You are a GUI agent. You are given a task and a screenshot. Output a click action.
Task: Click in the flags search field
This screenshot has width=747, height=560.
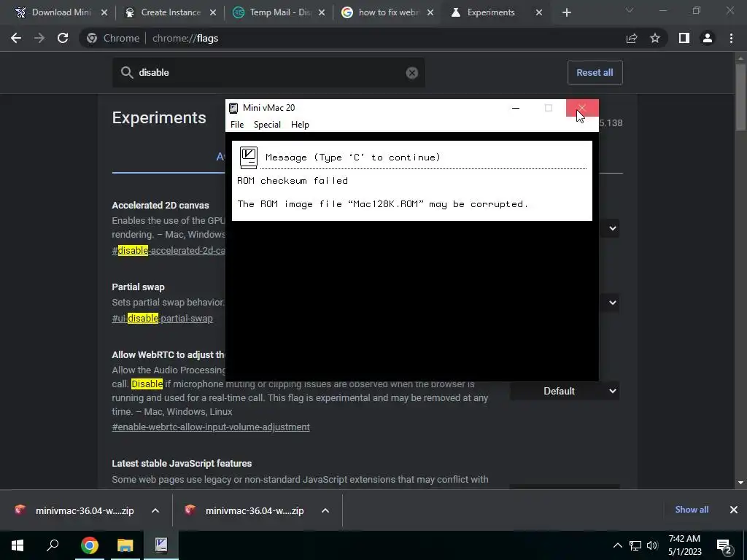pyautogui.click(x=268, y=72)
